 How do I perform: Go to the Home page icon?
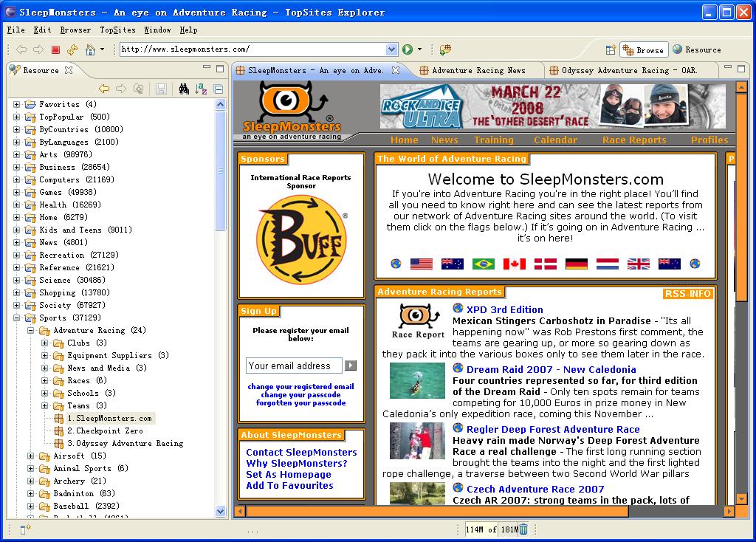(x=89, y=49)
